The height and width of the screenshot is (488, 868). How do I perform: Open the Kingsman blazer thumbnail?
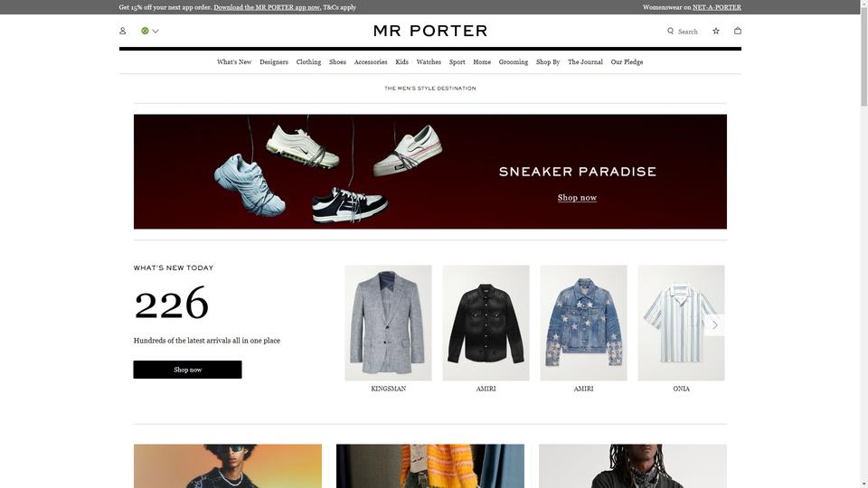(388, 324)
